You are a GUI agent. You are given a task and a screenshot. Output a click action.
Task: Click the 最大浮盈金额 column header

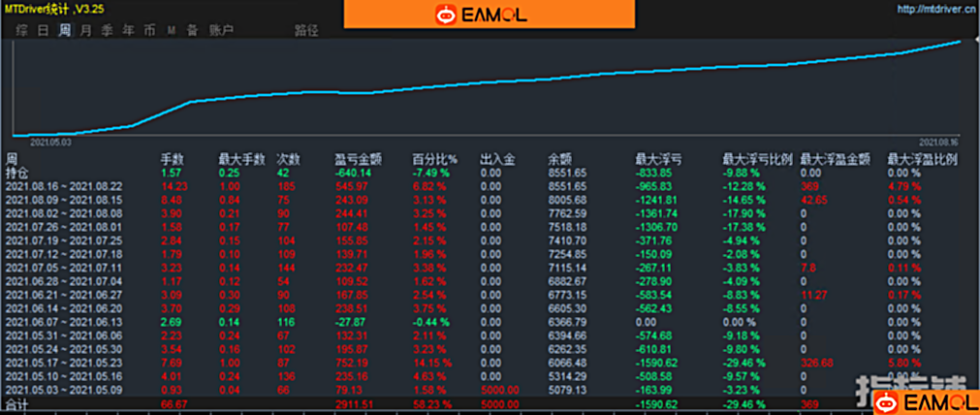[x=835, y=159]
